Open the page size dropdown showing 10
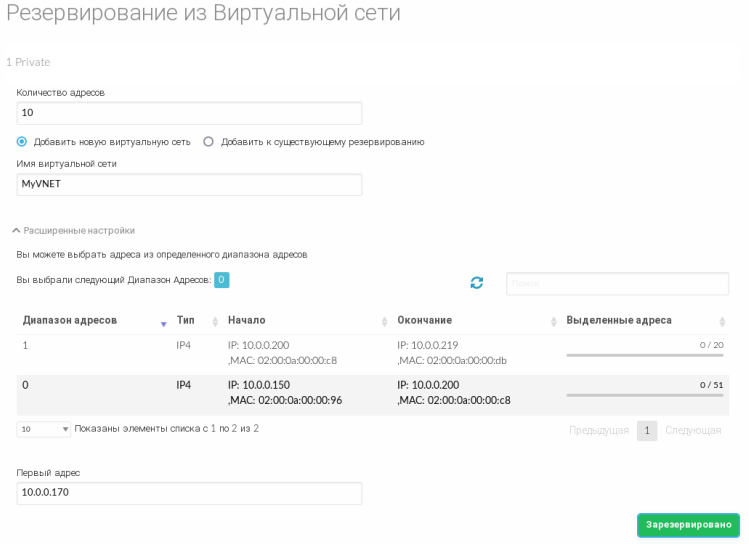Image resolution: width=749 pixels, height=544 pixels. (44, 429)
